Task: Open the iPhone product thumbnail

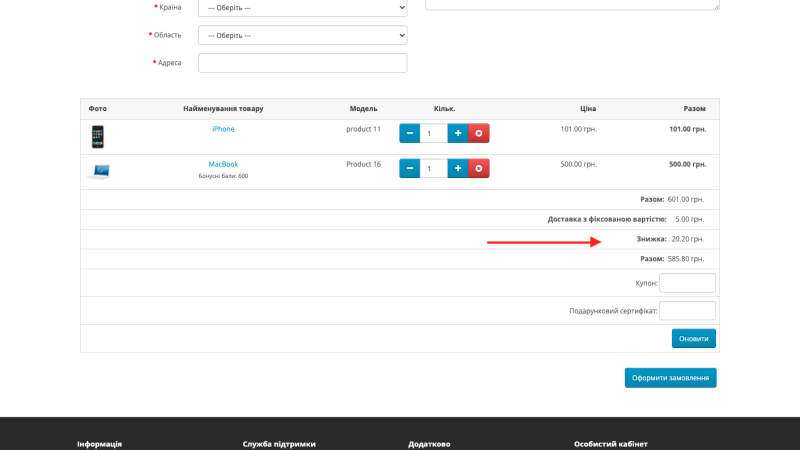Action: [x=97, y=137]
